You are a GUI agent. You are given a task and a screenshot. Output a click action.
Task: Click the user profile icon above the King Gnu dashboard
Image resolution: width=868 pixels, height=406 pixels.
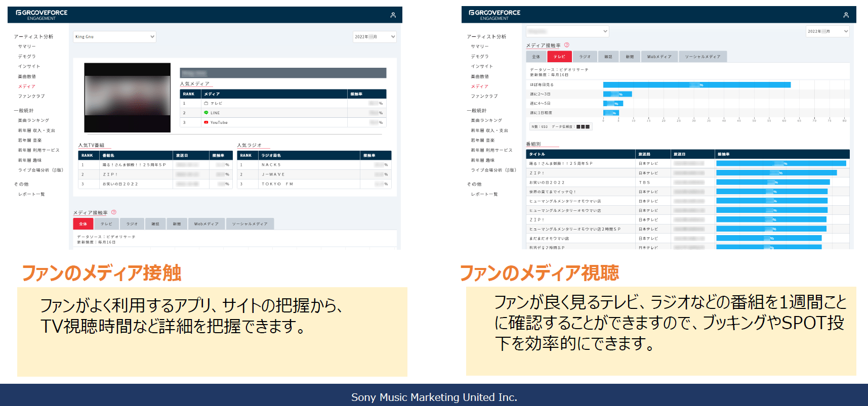(x=393, y=15)
